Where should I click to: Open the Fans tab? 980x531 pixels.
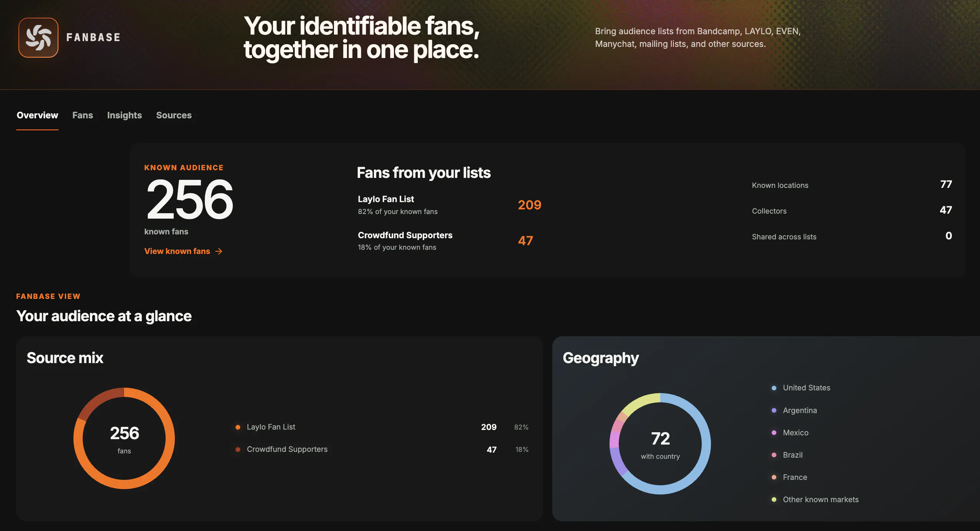pyautogui.click(x=83, y=115)
